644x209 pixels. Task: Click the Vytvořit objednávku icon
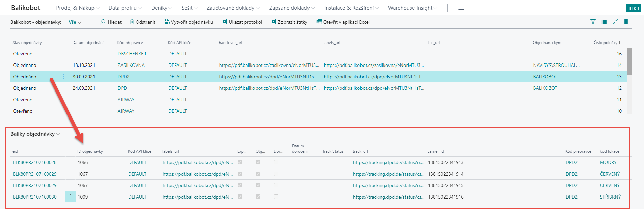[167, 22]
